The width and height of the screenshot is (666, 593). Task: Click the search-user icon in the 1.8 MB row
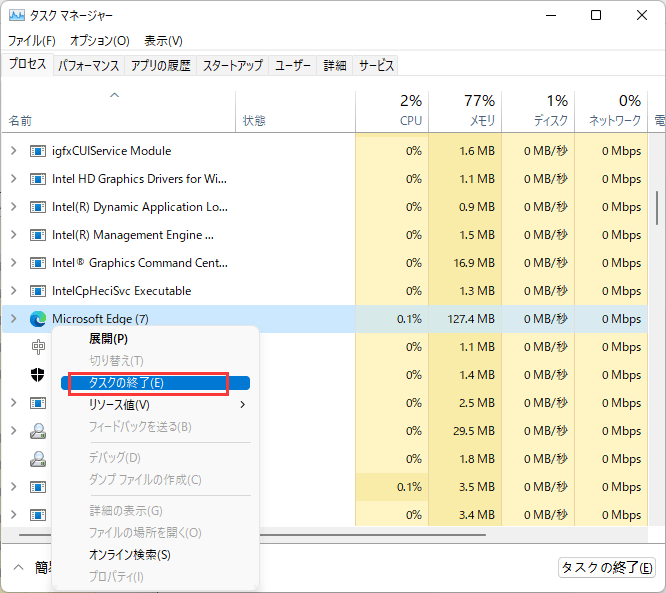pyautogui.click(x=38, y=459)
